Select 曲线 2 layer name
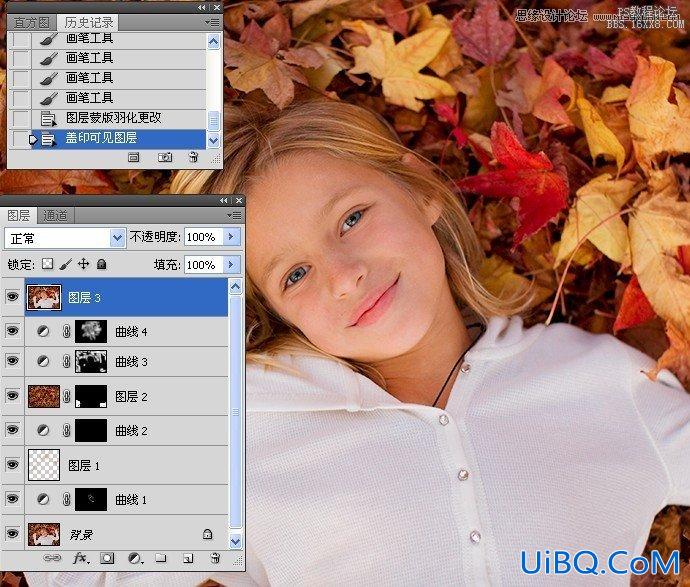 click(131, 430)
